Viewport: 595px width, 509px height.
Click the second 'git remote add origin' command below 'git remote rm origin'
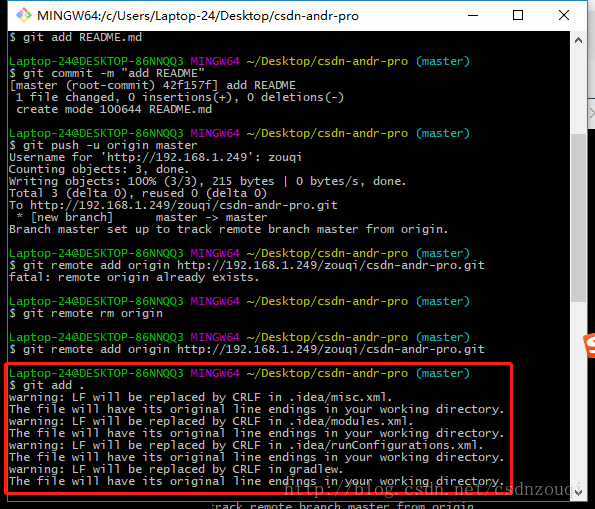click(x=247, y=349)
